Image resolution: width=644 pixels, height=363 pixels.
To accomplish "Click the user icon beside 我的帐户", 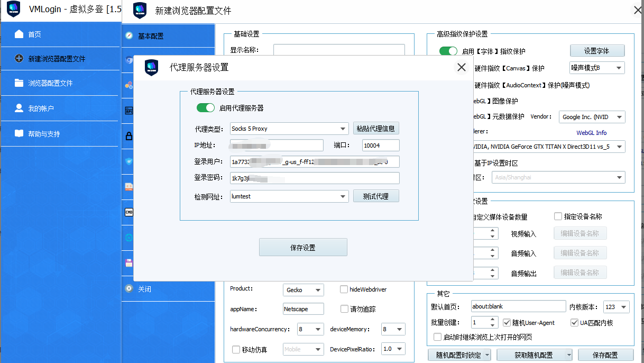I will coord(19,108).
